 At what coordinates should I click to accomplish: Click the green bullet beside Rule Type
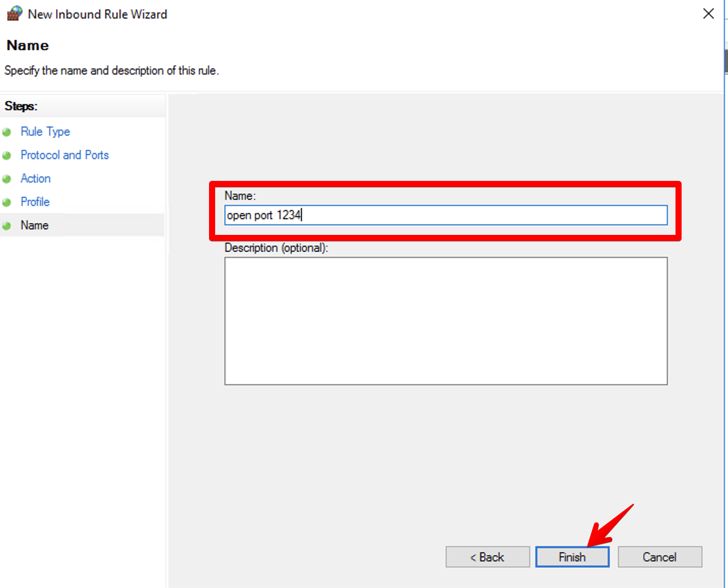coord(7,132)
